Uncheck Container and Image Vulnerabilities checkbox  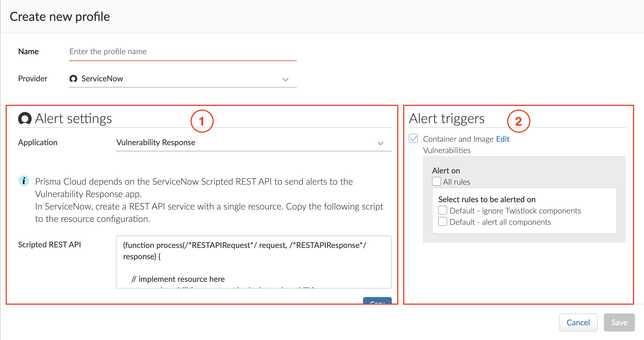tap(413, 139)
